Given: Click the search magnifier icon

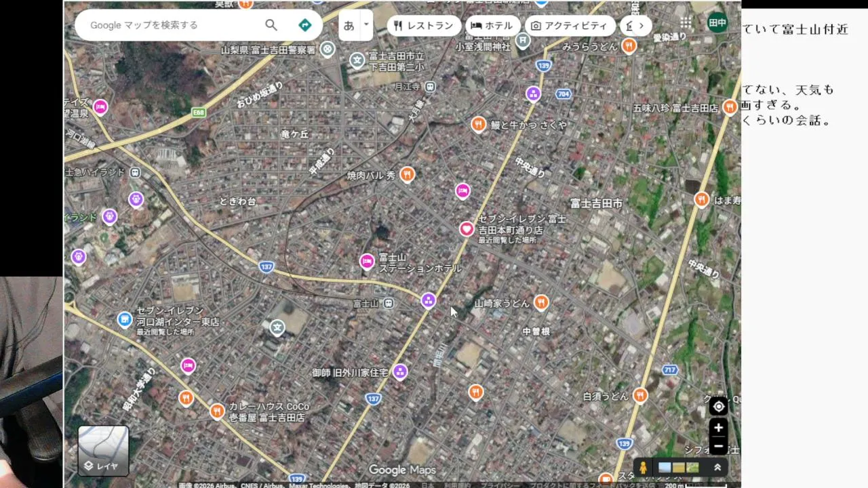Looking at the screenshot, I should tap(271, 25).
